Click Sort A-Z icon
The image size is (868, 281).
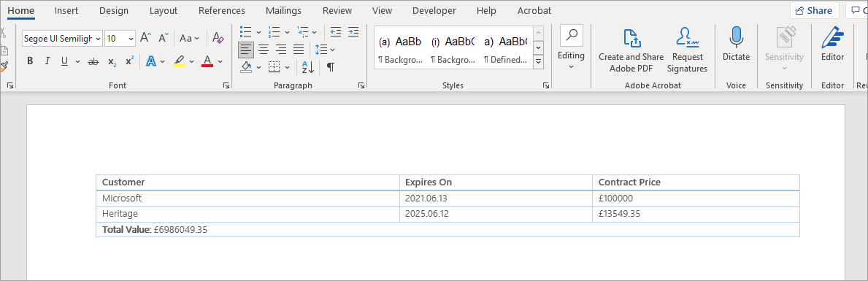(x=308, y=67)
